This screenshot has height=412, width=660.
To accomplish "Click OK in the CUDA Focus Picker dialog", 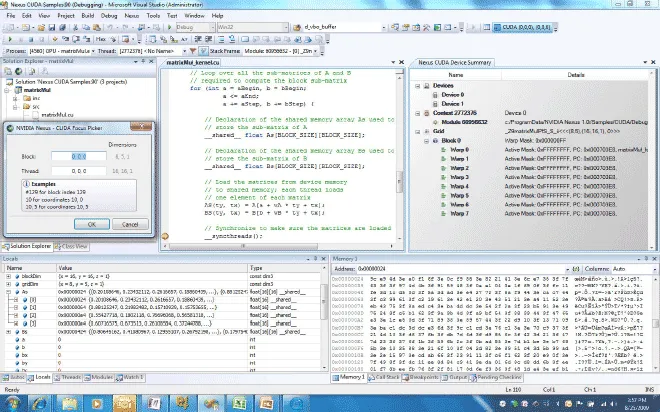I will click(x=92, y=224).
